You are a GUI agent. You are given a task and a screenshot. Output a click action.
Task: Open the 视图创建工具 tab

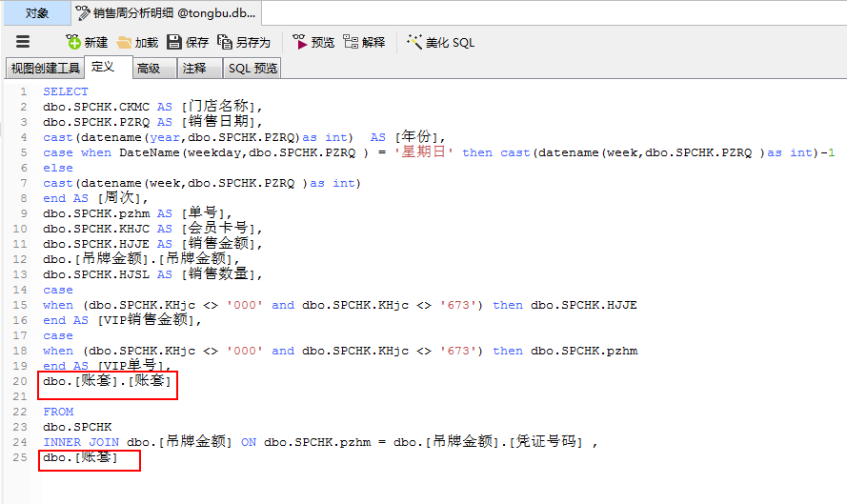45,68
